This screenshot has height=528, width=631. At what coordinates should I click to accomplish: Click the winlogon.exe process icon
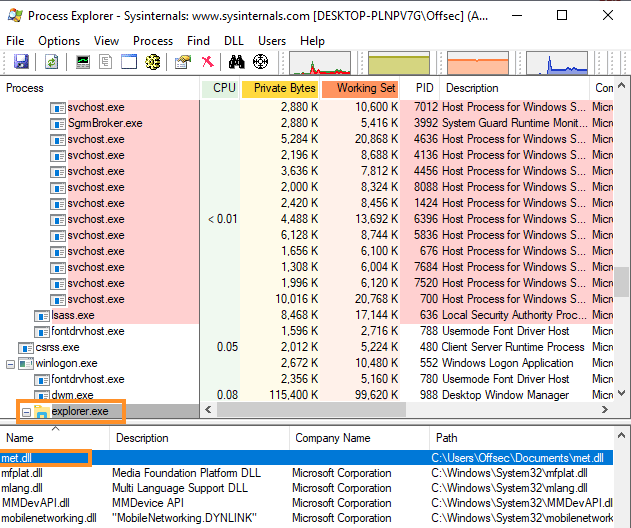(x=26, y=364)
